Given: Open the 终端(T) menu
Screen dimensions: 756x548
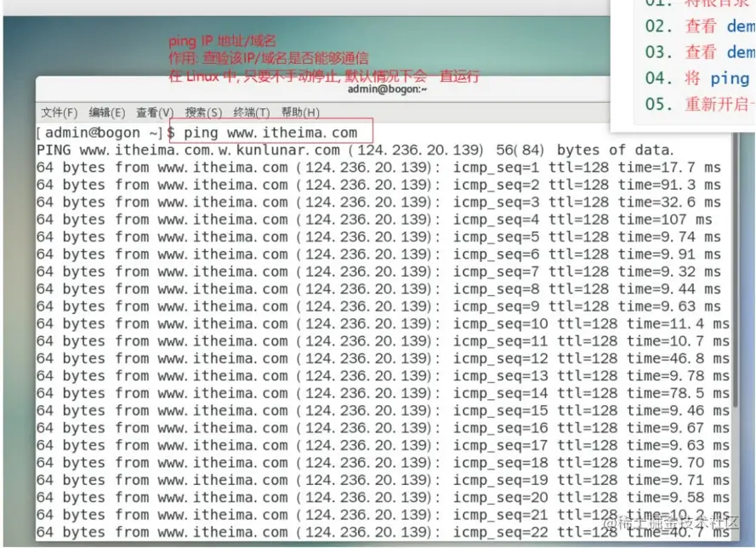Looking at the screenshot, I should click(x=252, y=112).
